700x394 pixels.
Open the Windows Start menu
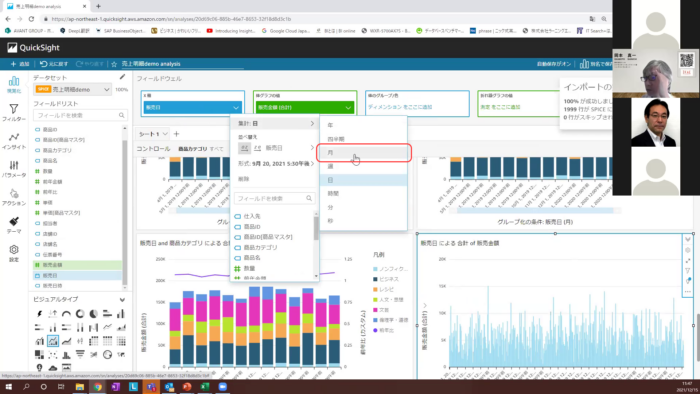point(8,386)
